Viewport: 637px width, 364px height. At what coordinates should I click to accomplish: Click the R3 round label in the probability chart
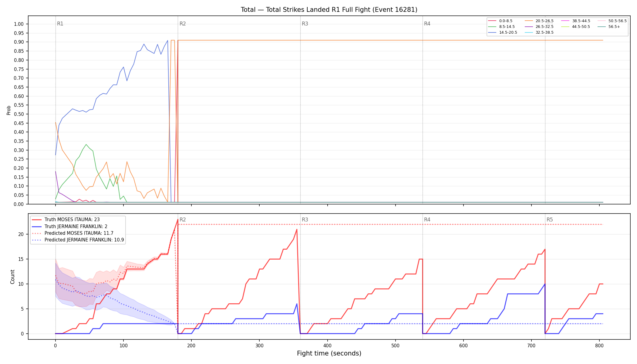[305, 24]
